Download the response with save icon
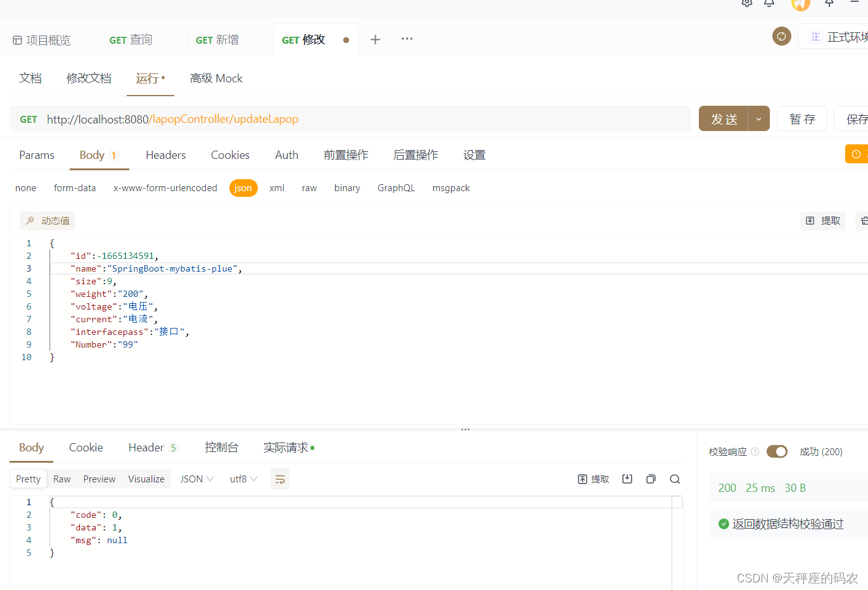868x590 pixels. [627, 479]
